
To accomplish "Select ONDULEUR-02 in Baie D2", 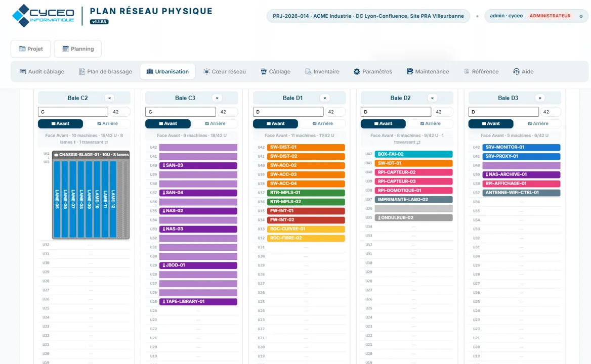I will tap(414, 217).
